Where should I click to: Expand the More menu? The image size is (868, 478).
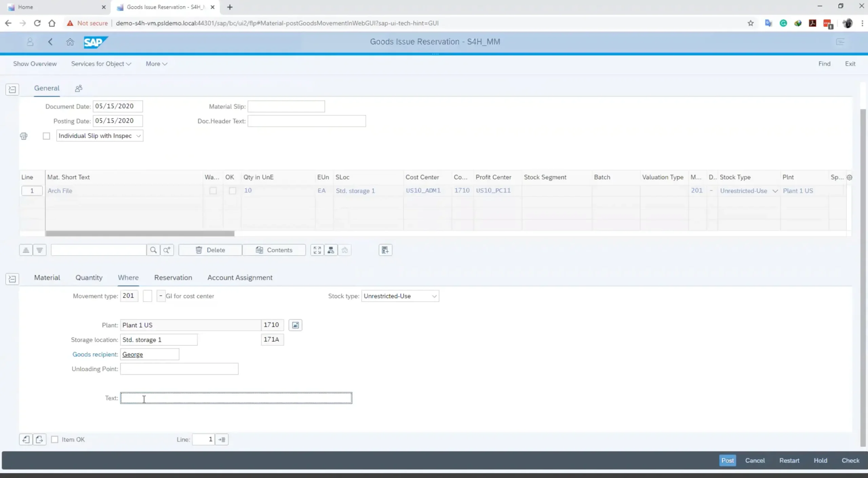[157, 64]
